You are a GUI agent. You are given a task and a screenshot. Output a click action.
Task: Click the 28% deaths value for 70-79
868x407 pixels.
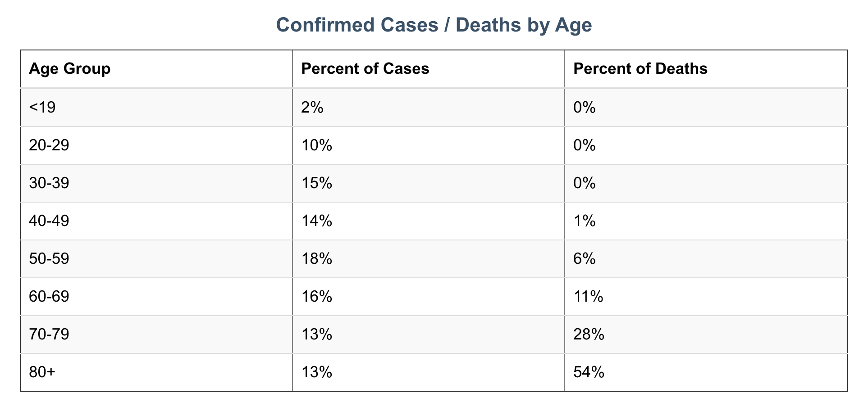[589, 334]
